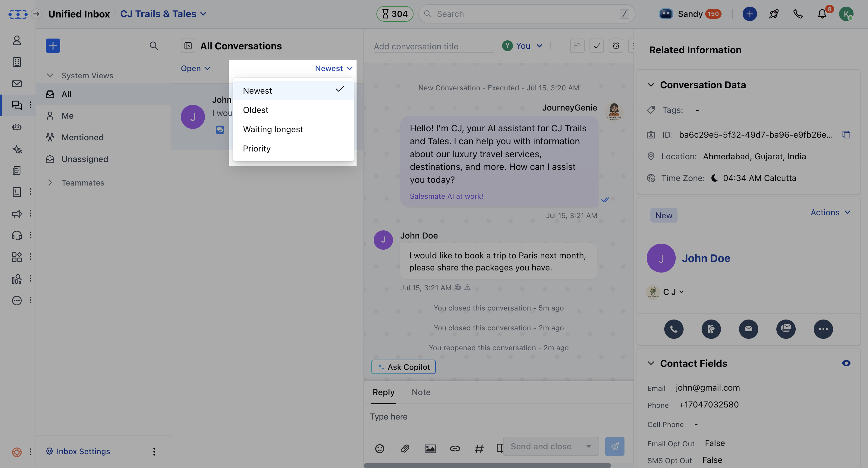Close the Newest sort dropdown
The height and width of the screenshot is (468, 868).
[x=334, y=68]
